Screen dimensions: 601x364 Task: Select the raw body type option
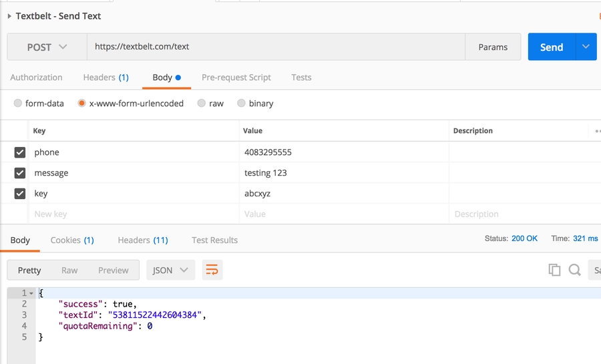coord(201,104)
